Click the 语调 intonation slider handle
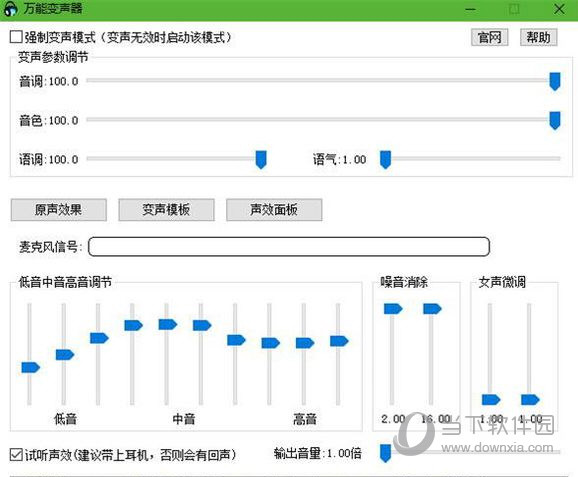This screenshot has height=477, width=578. click(x=261, y=160)
